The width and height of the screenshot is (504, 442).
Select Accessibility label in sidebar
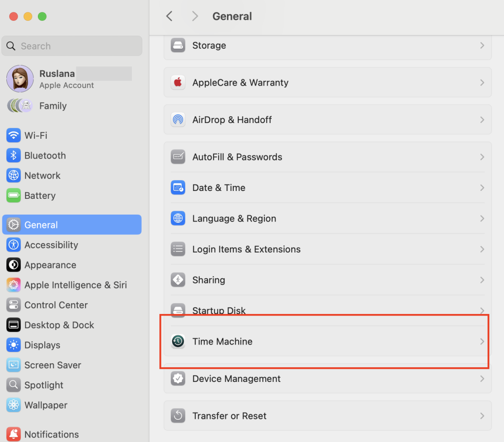click(51, 245)
